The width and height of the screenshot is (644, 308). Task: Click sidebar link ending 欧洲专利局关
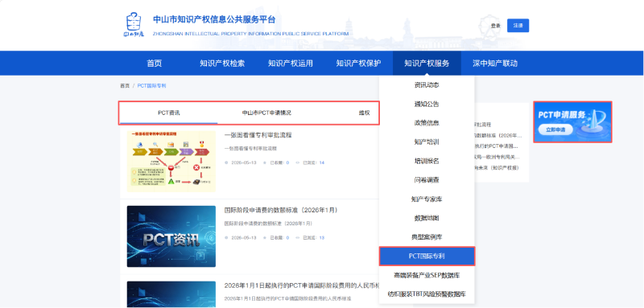[498, 157]
